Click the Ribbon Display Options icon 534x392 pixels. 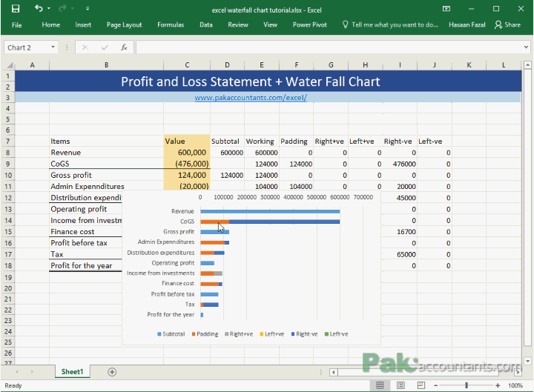446,9
